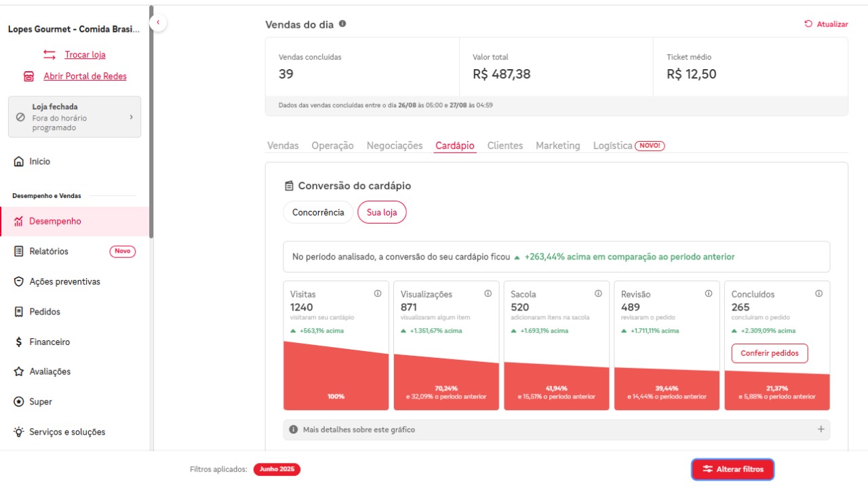Select the Sua loja view toggle
Screen dimensions: 868x488
pyautogui.click(x=382, y=212)
